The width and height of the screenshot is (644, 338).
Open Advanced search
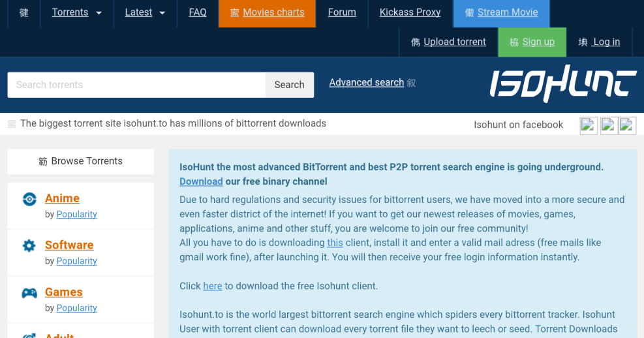366,83
